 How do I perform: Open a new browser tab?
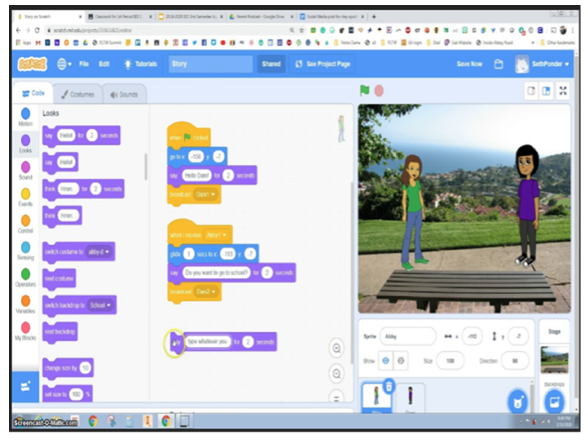tap(374, 16)
